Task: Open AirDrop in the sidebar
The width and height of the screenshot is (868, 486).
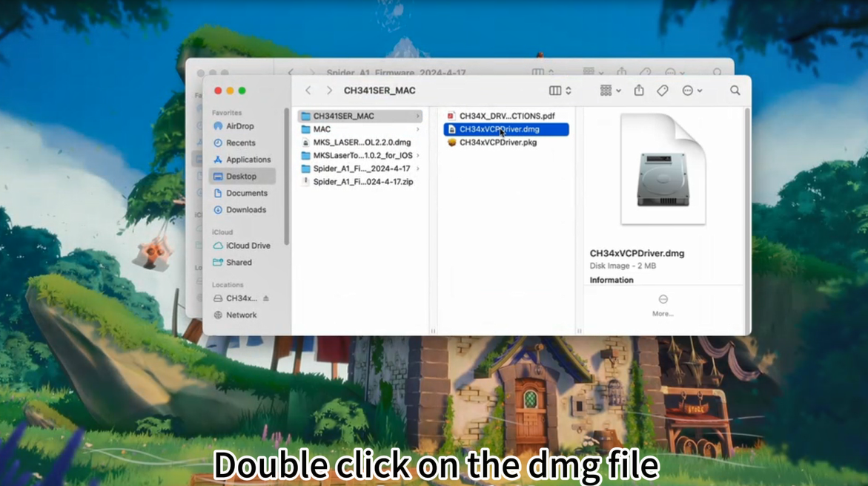Action: point(242,126)
